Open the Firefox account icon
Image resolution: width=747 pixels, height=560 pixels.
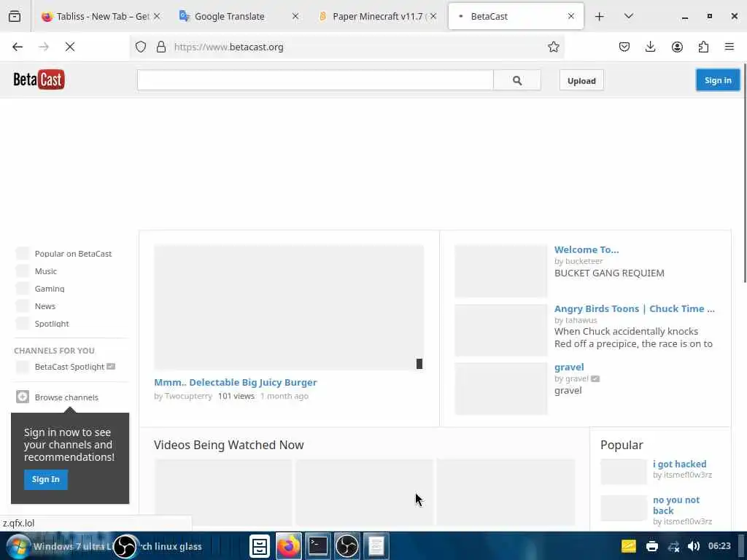click(x=677, y=47)
